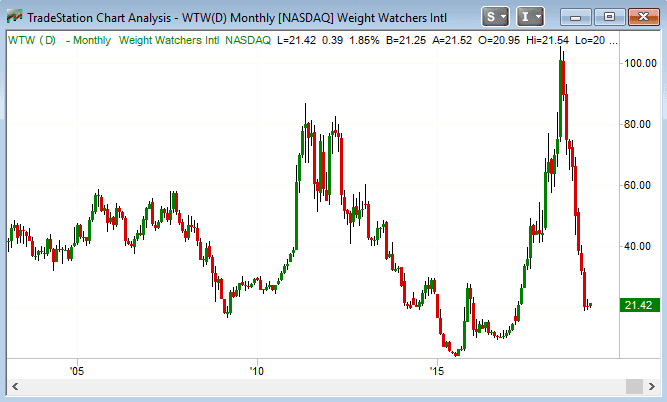Click the green 21.42 last price marker

tap(638, 305)
